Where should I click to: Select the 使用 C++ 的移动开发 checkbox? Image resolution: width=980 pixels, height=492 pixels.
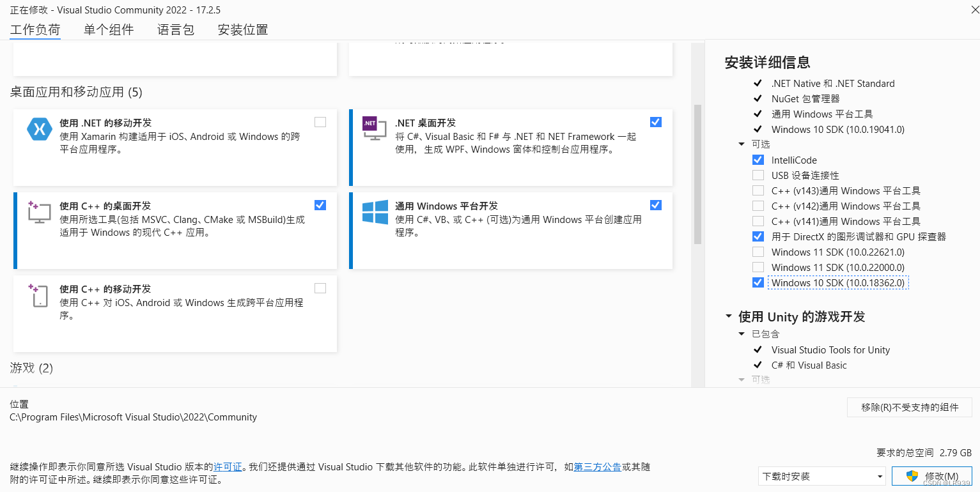[x=320, y=288]
